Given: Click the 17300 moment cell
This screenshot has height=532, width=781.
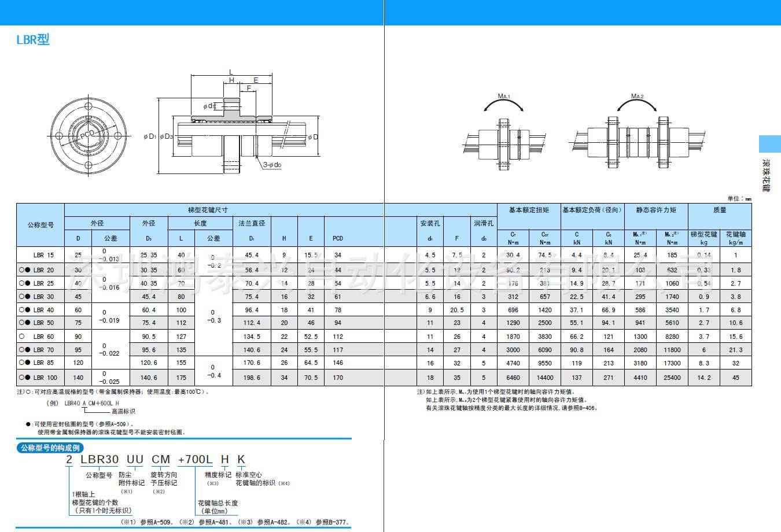Looking at the screenshot, I should (672, 363).
